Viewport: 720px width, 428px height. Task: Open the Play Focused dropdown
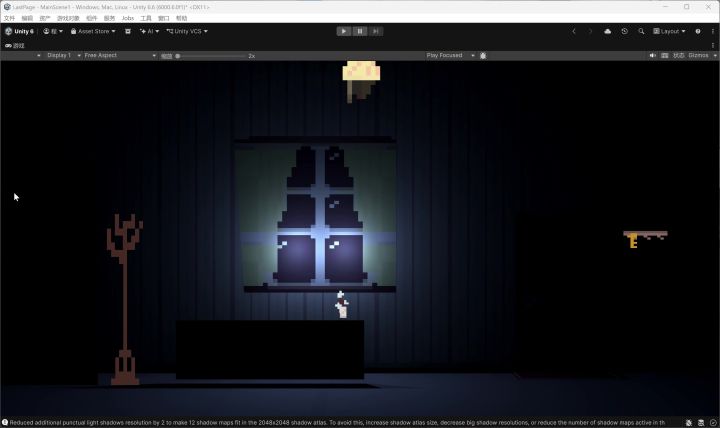tap(450, 56)
